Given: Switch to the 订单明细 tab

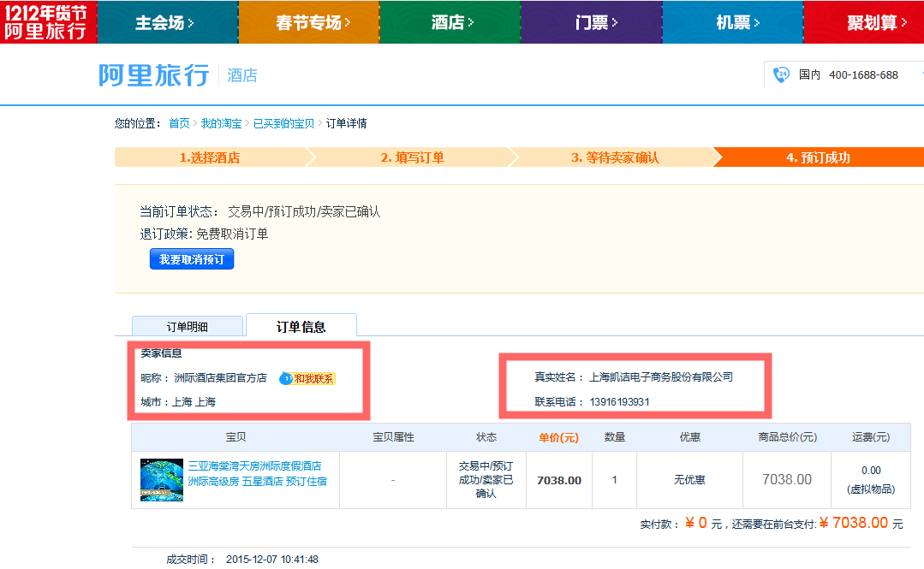Looking at the screenshot, I should tap(187, 326).
